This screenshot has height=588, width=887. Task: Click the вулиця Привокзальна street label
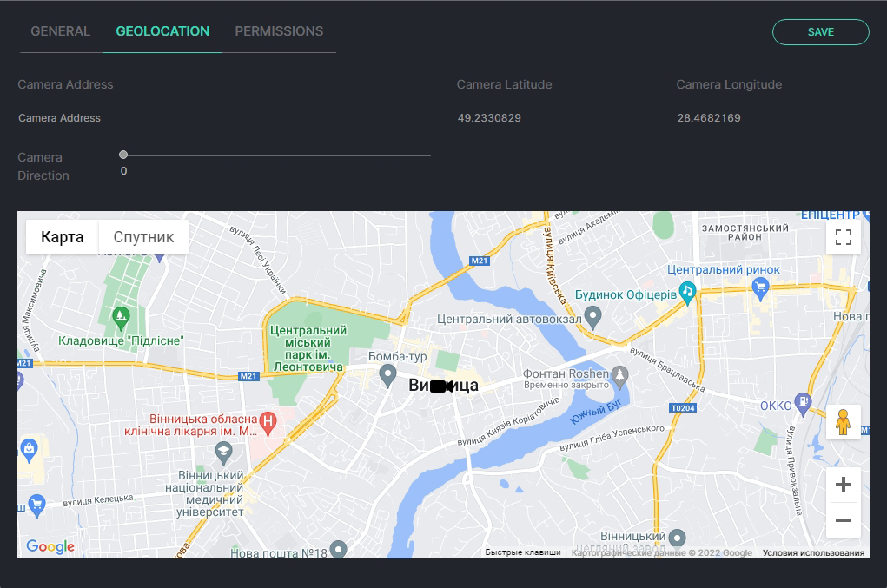[x=794, y=471]
